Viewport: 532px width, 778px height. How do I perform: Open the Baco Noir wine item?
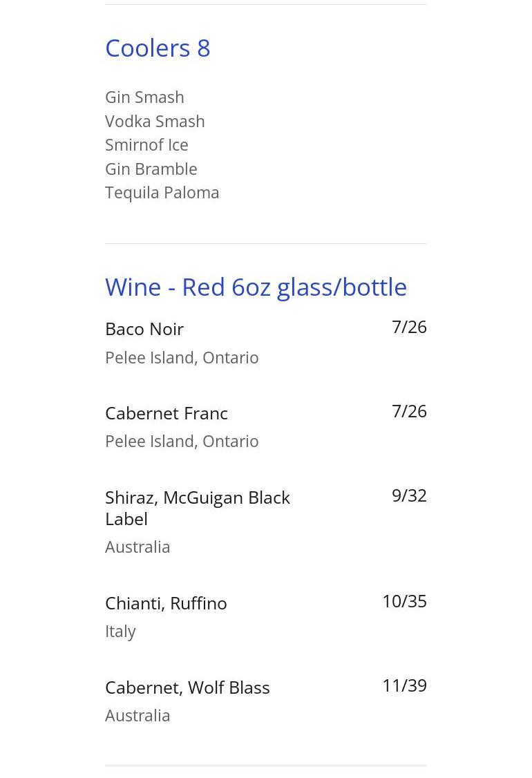(144, 329)
